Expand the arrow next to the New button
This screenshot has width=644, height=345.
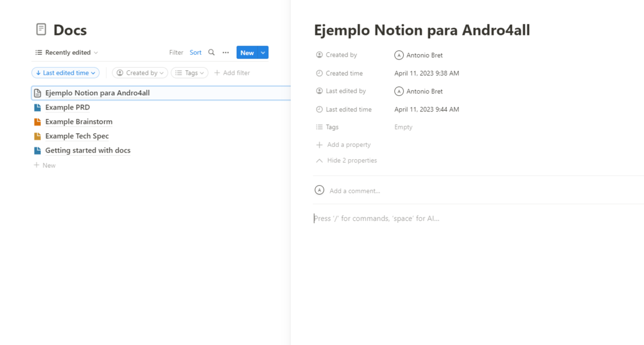point(263,52)
